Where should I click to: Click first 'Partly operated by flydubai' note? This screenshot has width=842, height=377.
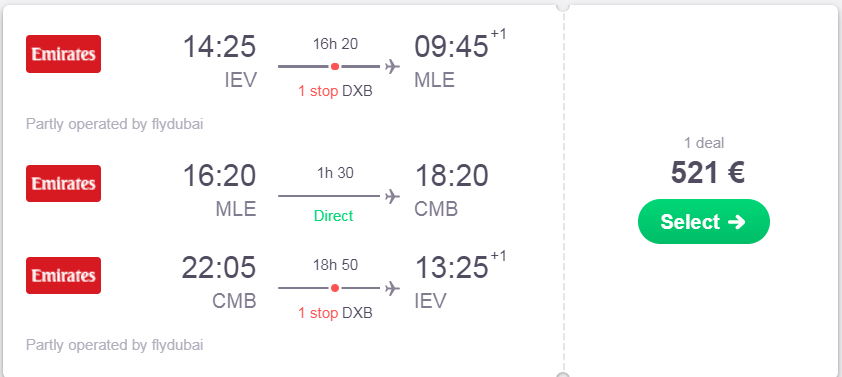(x=114, y=124)
